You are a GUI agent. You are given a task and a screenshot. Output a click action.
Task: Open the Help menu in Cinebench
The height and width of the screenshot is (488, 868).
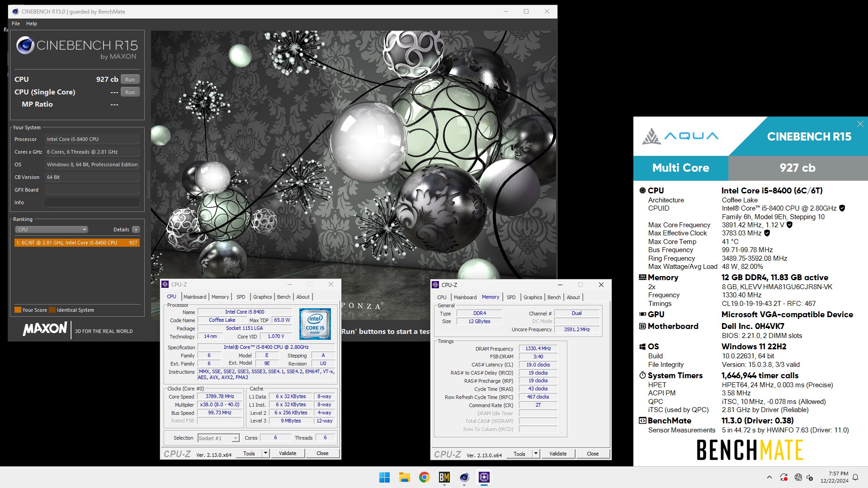32,23
